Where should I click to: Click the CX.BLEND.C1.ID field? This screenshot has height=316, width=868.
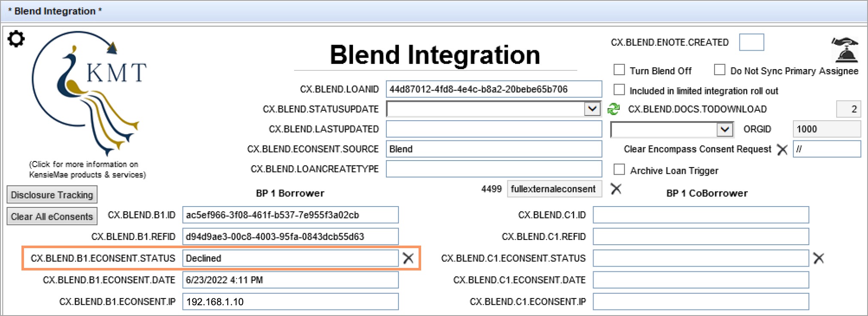pyautogui.click(x=701, y=215)
